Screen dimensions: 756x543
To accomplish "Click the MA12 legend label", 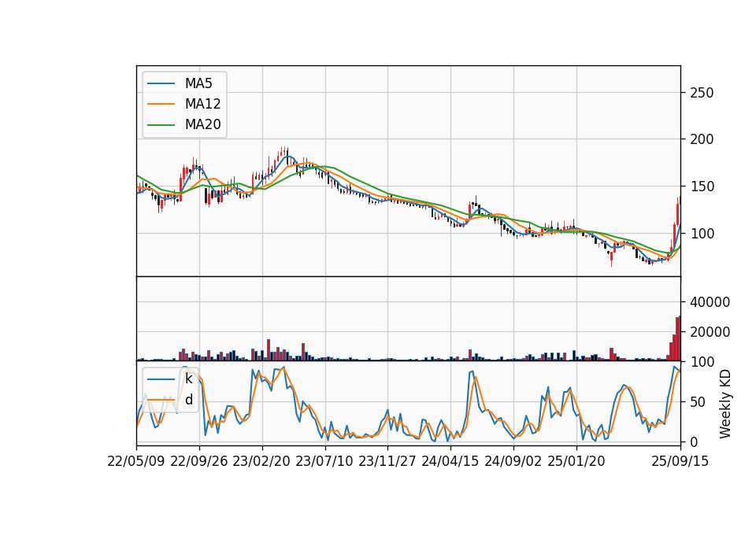I will click(202, 104).
